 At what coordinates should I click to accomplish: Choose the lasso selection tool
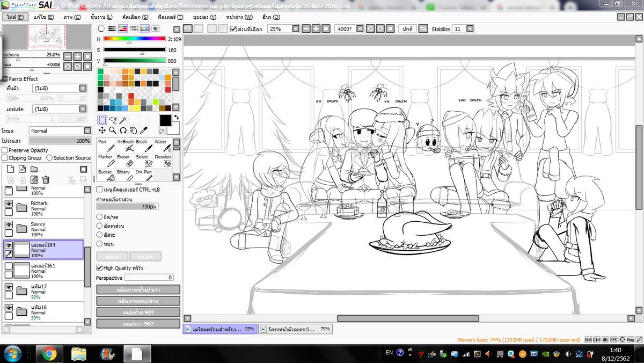pos(113,119)
